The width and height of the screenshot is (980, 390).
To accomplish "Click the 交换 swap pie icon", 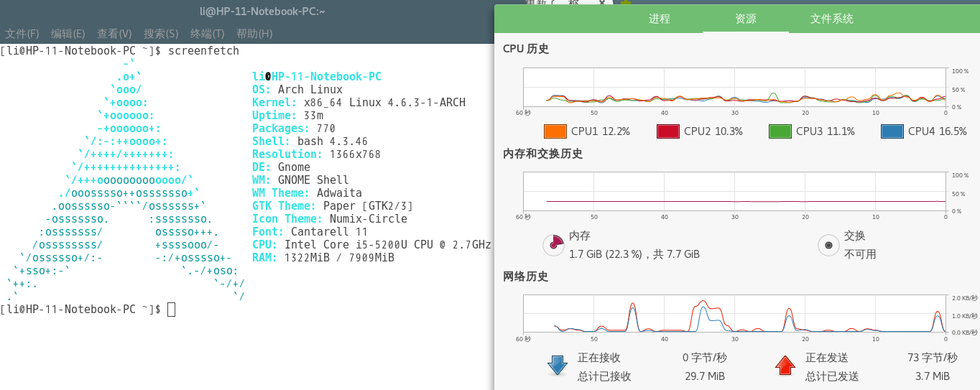I will (x=828, y=245).
